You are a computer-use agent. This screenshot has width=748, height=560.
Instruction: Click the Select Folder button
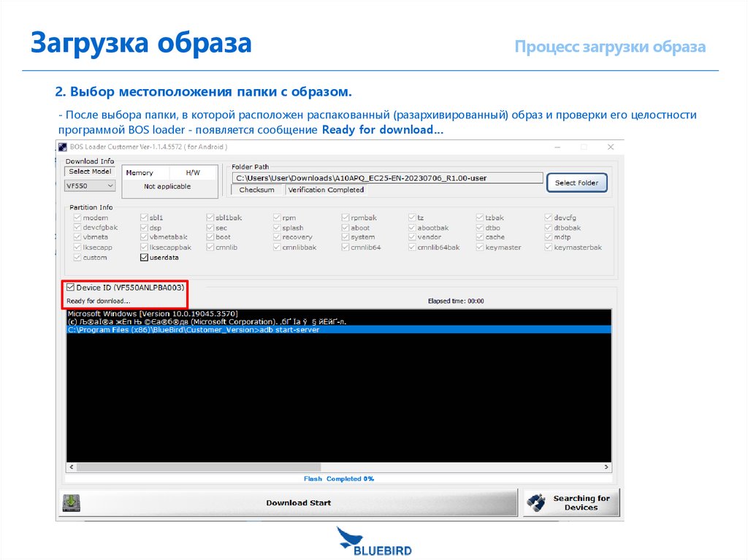tap(577, 183)
